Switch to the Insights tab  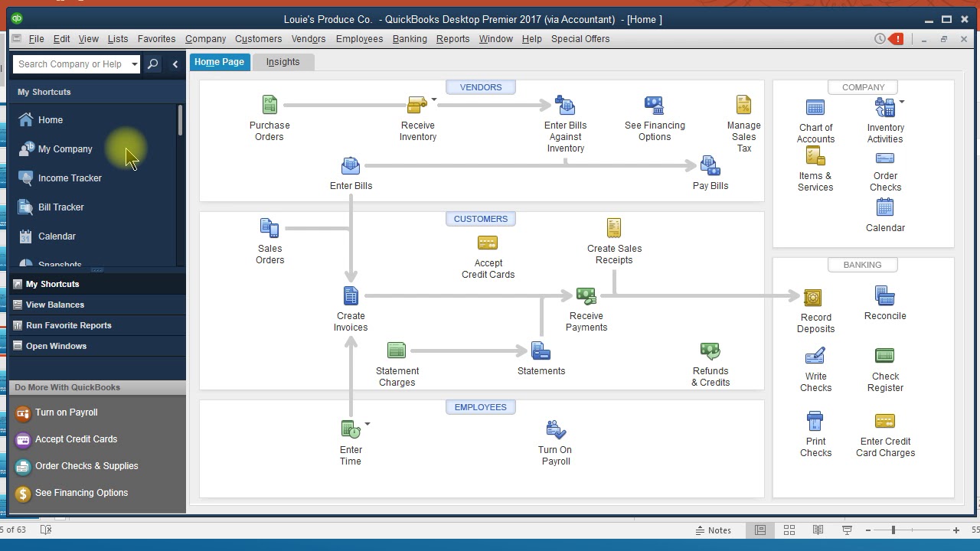point(283,62)
